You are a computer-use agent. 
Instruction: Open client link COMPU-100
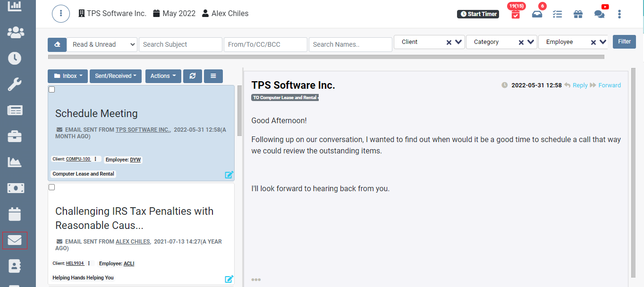(78, 159)
